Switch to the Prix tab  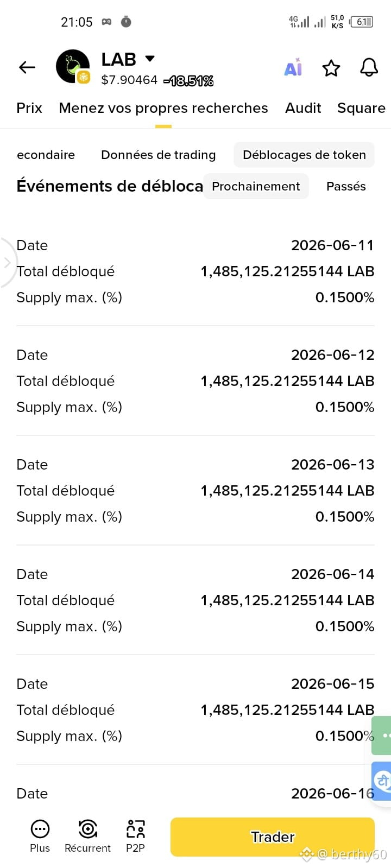29,108
